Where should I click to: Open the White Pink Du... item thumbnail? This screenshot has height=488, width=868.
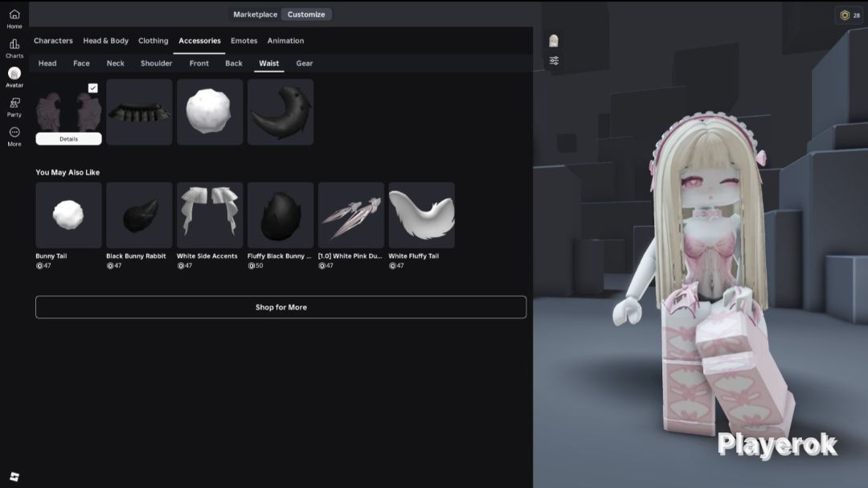pyautogui.click(x=351, y=215)
